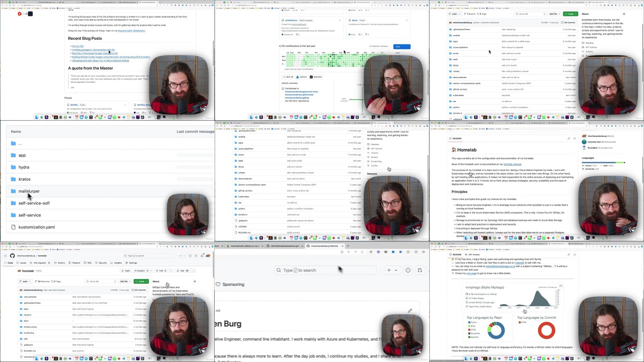Open Wiki tab on homelab repo
644x362 pixels.
[88, 263]
